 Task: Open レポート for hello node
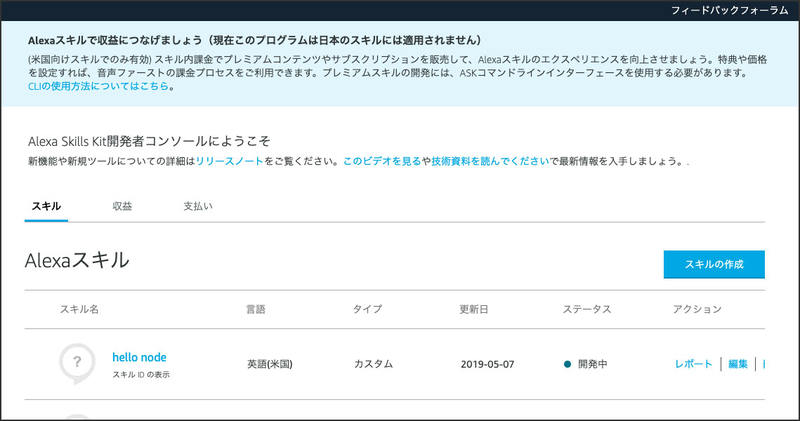[x=693, y=364]
